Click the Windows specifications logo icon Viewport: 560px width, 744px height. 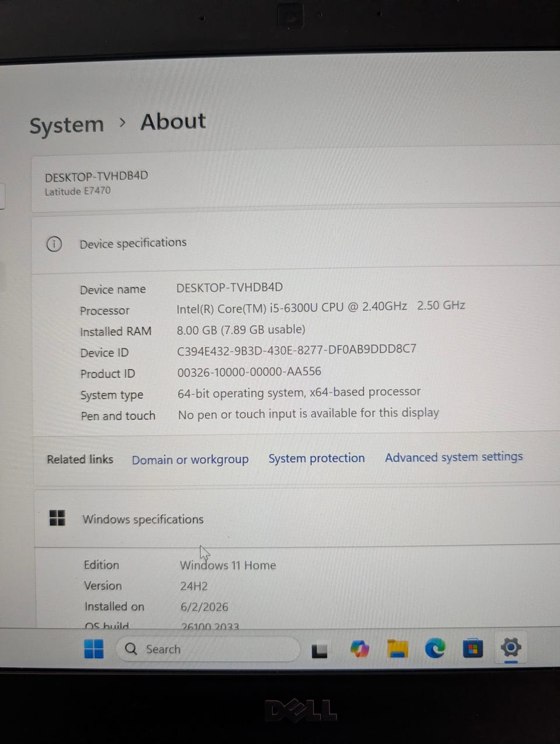click(x=57, y=518)
